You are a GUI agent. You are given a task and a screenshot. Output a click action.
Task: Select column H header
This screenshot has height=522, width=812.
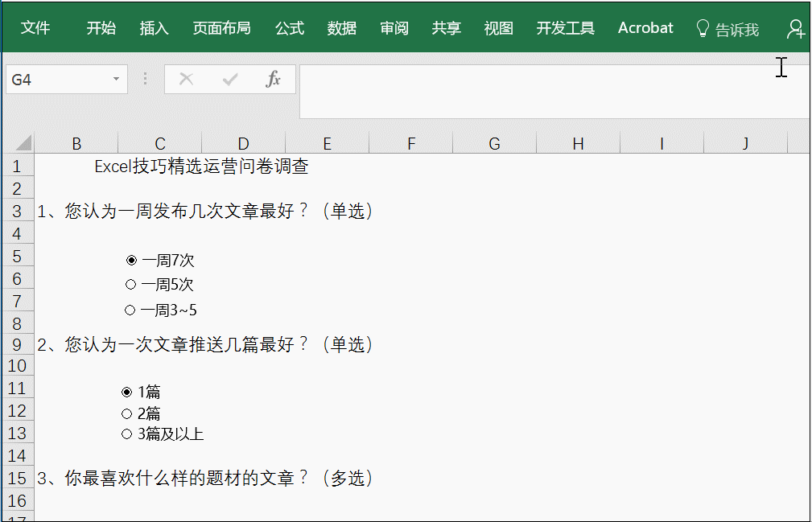coord(579,143)
